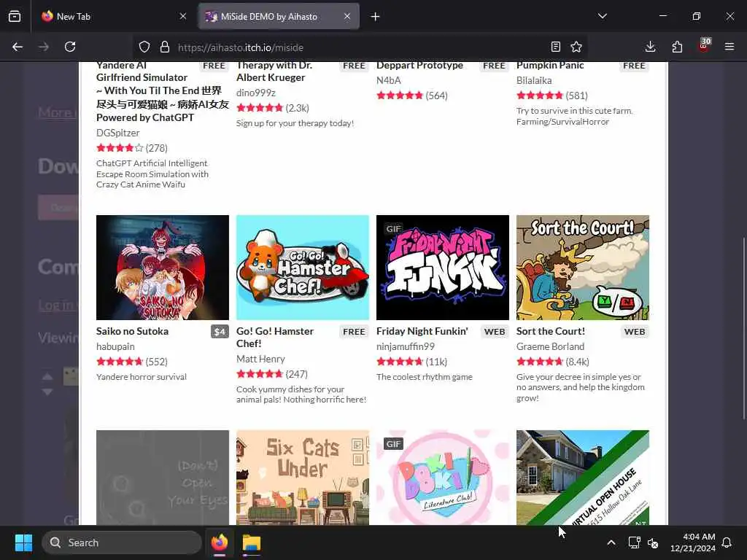Screen dimensions: 747x560
Task: Open the Firefox hamburger menu
Action: coord(729,47)
